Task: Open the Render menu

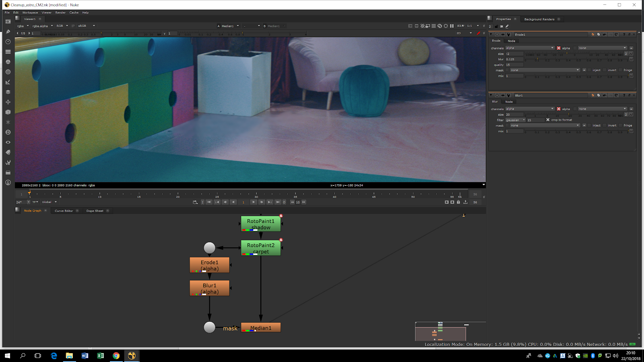Action: (60, 12)
